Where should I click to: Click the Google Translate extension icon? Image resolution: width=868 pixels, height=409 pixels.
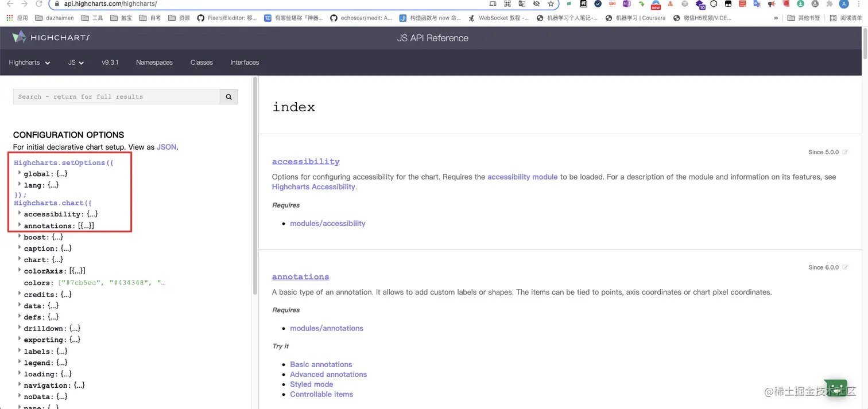click(757, 3)
